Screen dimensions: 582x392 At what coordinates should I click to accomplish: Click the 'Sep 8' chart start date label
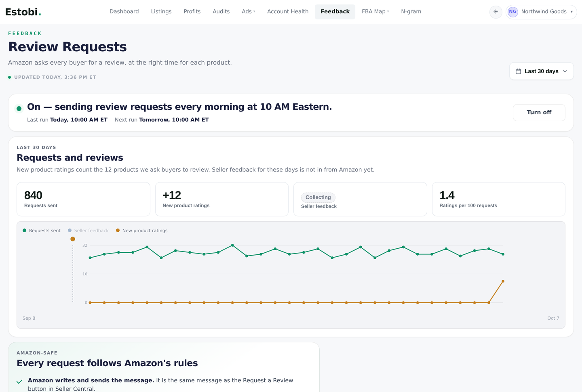[29, 318]
